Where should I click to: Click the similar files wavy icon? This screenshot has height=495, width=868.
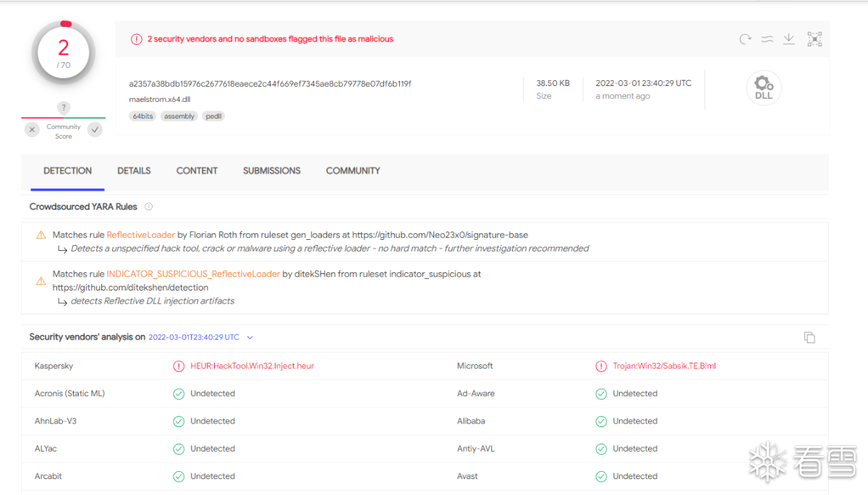pyautogui.click(x=767, y=39)
